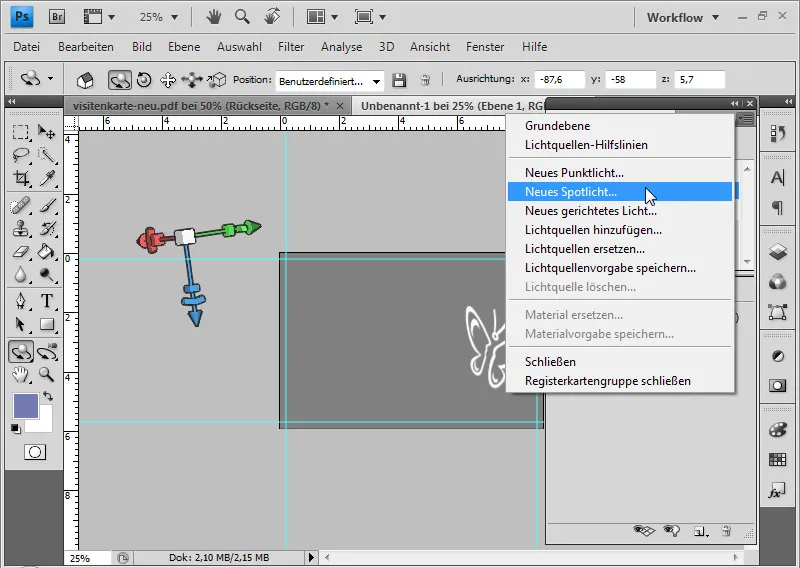
Task: Select the Blur tool
Action: [20, 275]
